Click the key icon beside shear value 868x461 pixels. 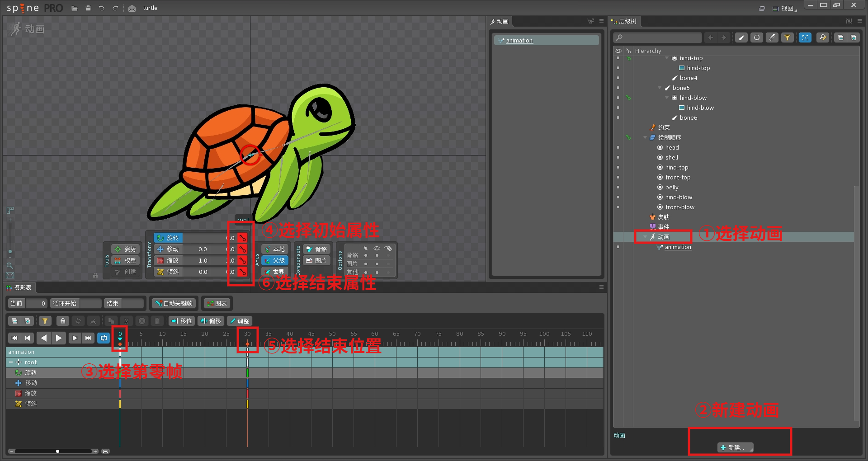point(243,272)
